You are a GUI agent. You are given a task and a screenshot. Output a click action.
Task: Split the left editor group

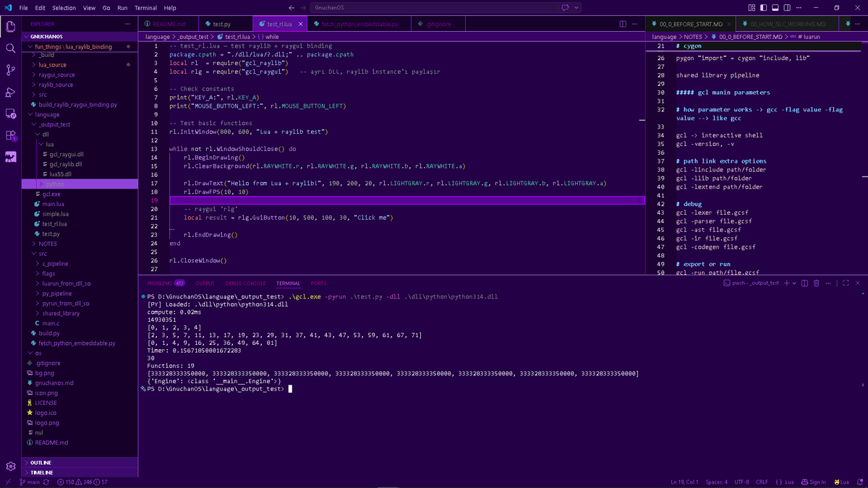623,24
